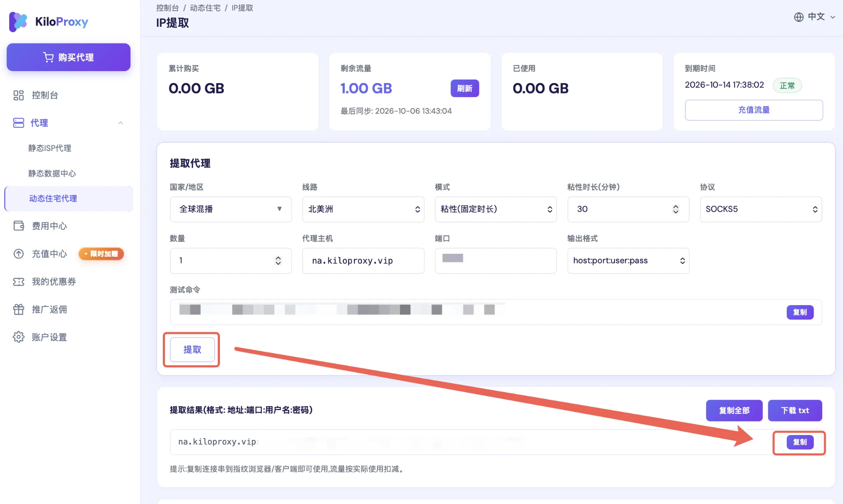
Task: Click the 下载 txt button
Action: (x=795, y=410)
